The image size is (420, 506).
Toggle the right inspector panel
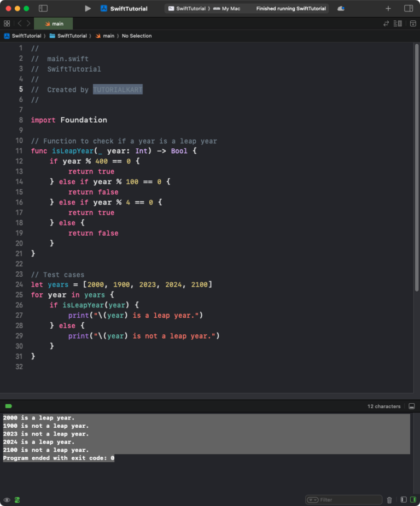coord(409,9)
